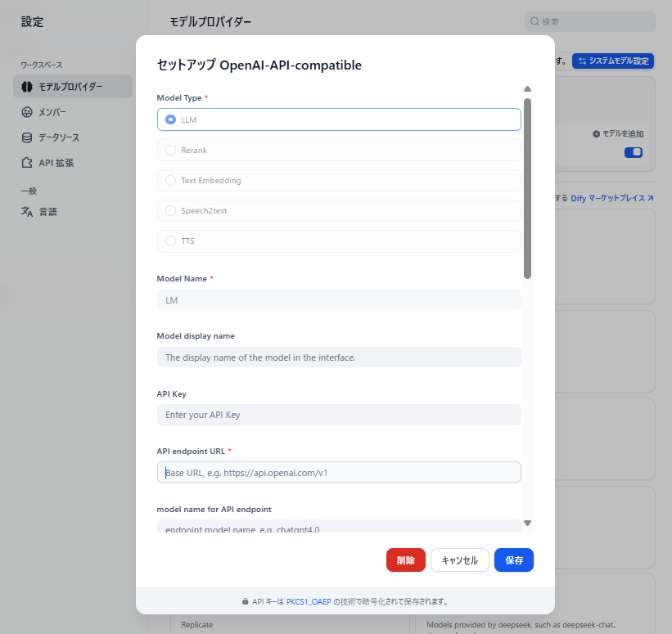This screenshot has height=634, width=672.
Task: Click the API endpoint URL field
Action: pos(338,473)
